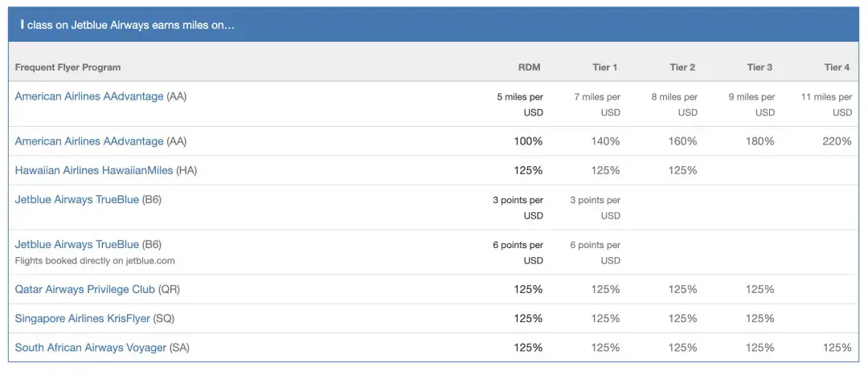Open the Qatar Airways Privilege Club link
Viewport: 868px width, 371px height.
pyautogui.click(x=85, y=289)
